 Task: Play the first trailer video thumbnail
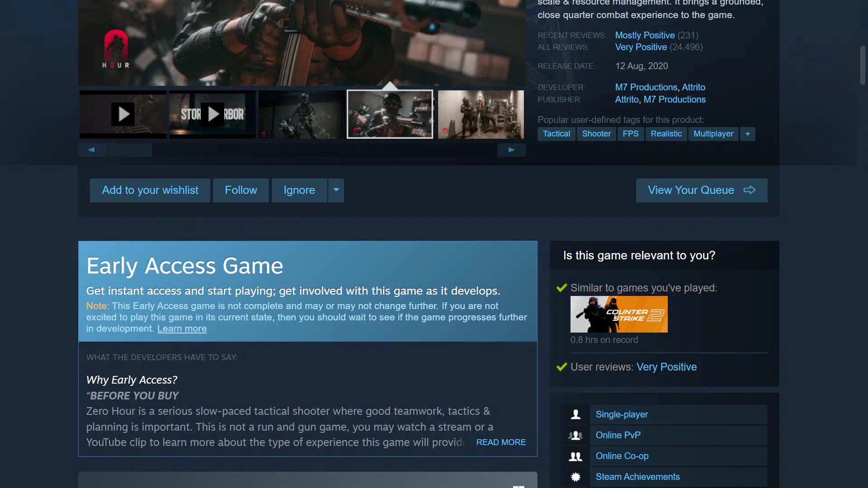pos(123,114)
